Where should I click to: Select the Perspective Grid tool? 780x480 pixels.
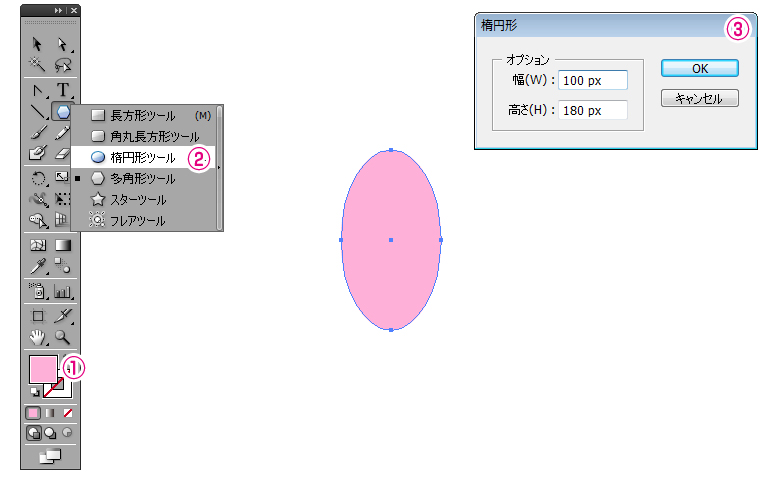click(x=61, y=219)
